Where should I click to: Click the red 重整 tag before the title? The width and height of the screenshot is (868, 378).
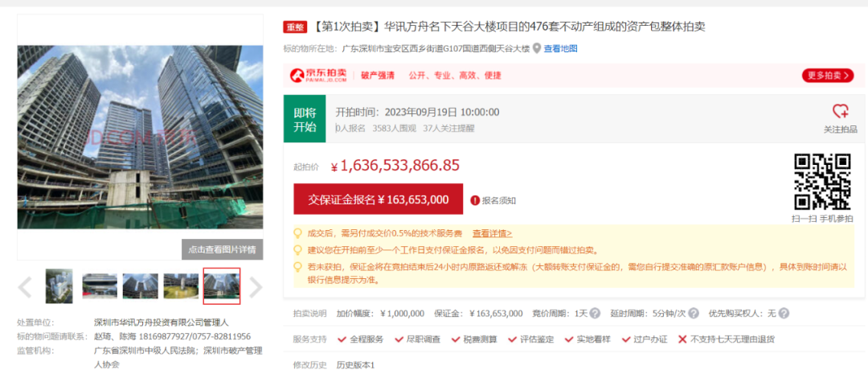295,27
